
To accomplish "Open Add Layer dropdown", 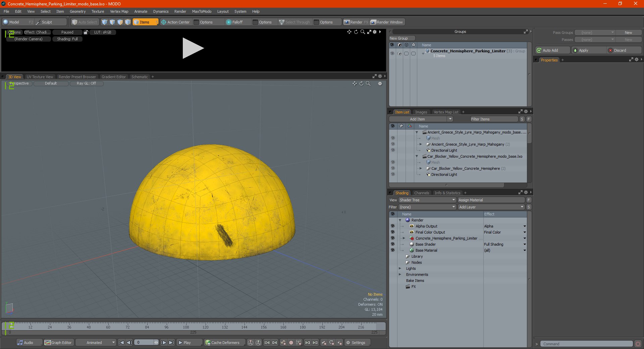I will point(491,207).
